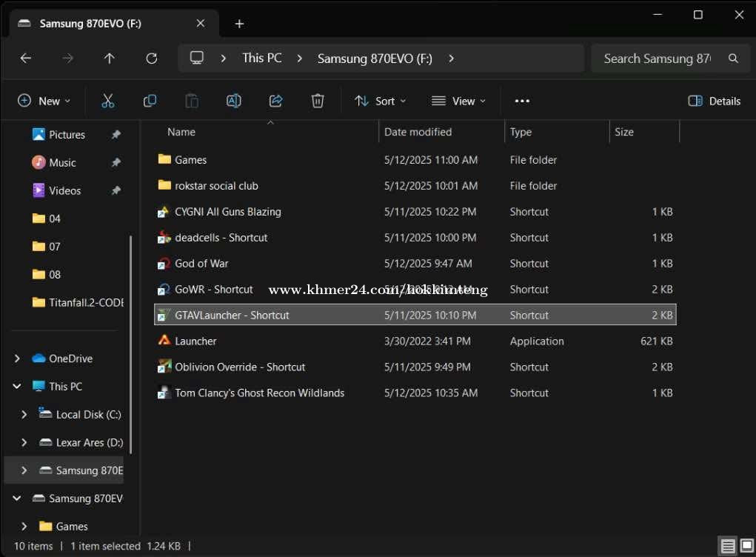Expand the Games folder in sidebar tree

(x=24, y=526)
